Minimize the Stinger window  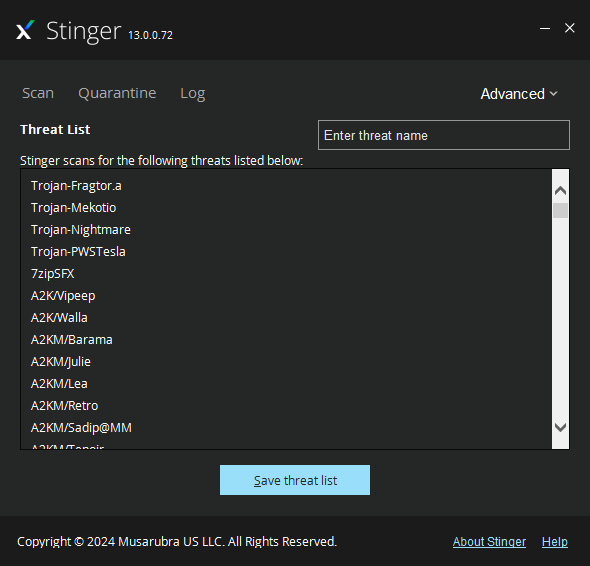tap(545, 28)
